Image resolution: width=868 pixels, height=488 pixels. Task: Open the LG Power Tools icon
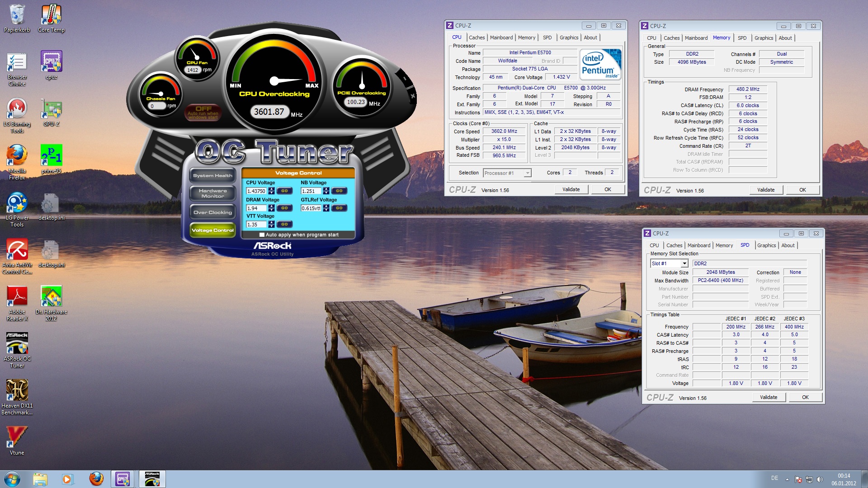point(17,210)
